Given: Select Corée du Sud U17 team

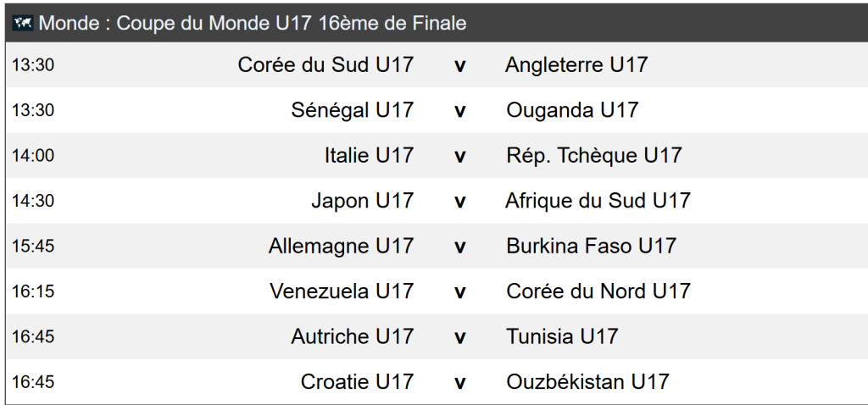Looking at the screenshot, I should tap(325, 65).
